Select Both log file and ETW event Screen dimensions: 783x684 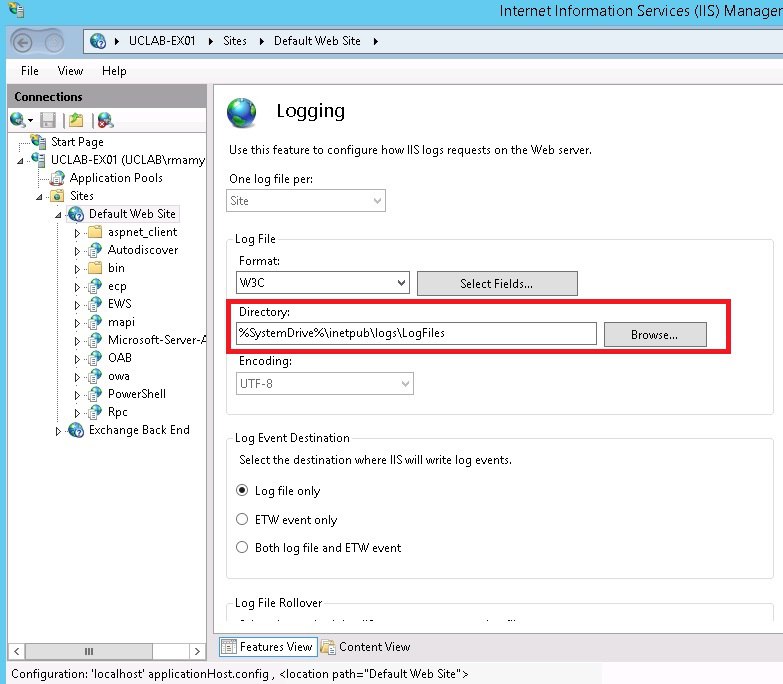[242, 548]
